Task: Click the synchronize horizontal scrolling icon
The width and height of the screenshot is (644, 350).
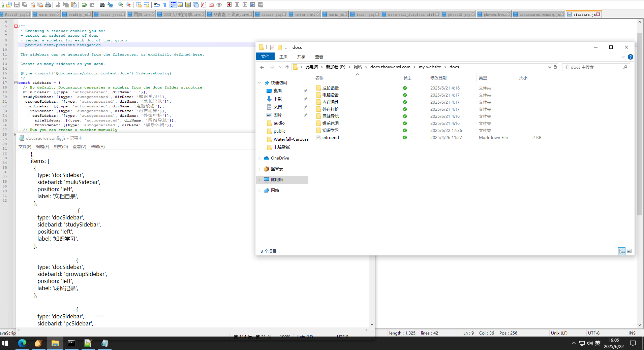Action: [x=147, y=5]
